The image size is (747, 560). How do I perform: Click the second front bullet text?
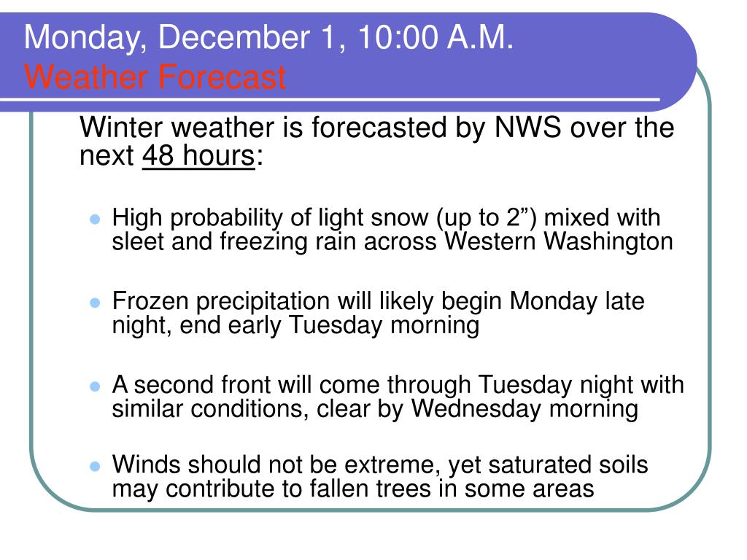[x=398, y=397]
